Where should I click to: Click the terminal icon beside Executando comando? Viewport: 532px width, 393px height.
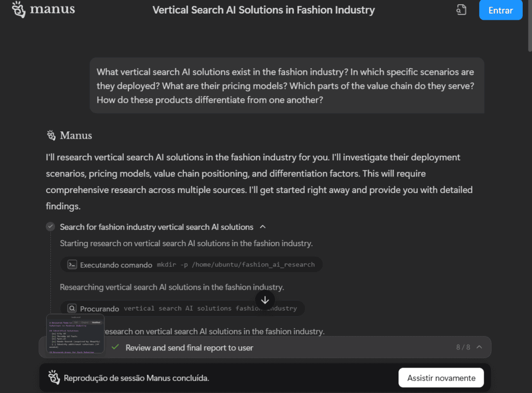point(72,265)
